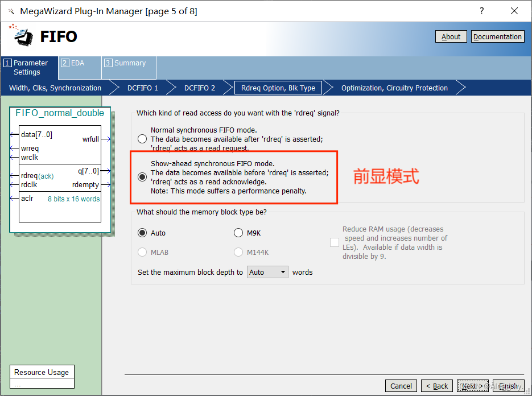Click the FIFO_normal_double block diagram title
Screen dimensions: 532x396
(x=60, y=113)
